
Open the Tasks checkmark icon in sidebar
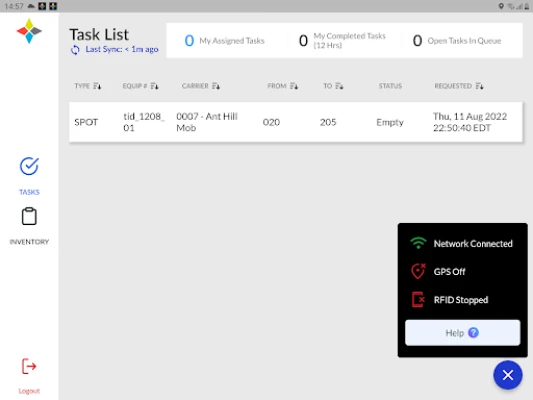[29, 167]
